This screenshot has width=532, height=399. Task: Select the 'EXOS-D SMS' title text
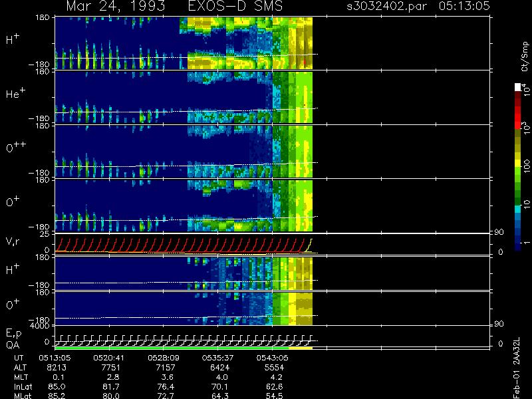[x=235, y=6]
